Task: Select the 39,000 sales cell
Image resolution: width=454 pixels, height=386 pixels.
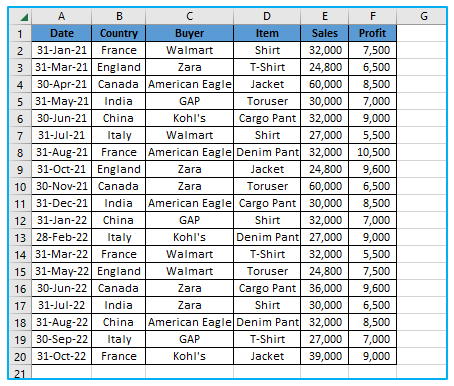Action: click(x=325, y=356)
